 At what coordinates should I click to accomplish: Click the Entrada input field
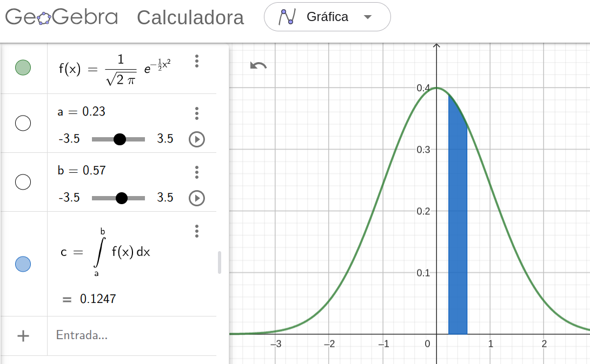pos(132,335)
